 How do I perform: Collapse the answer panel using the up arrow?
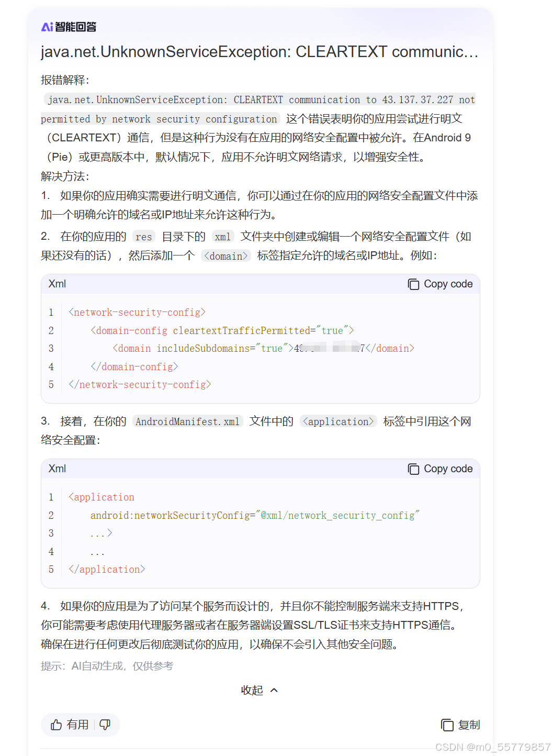274,690
